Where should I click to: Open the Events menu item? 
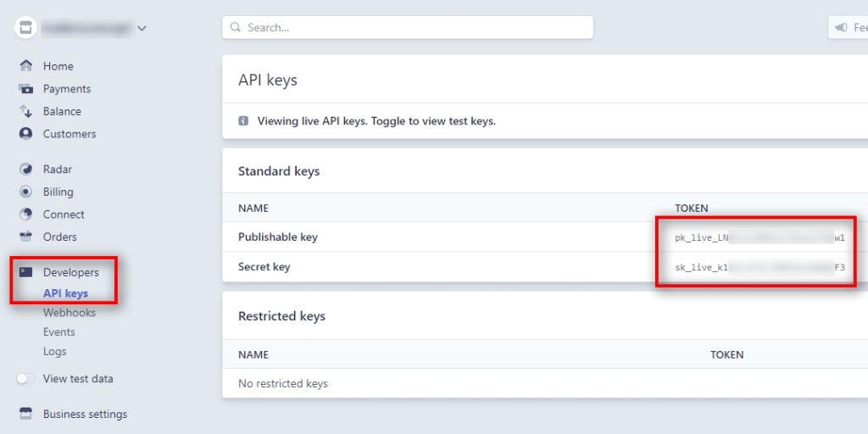[58, 332]
